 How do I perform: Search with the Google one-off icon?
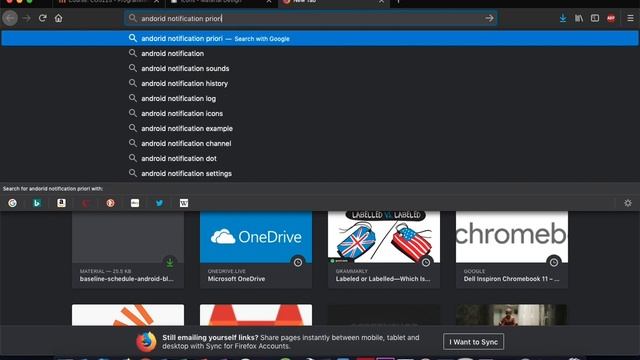[x=13, y=203]
